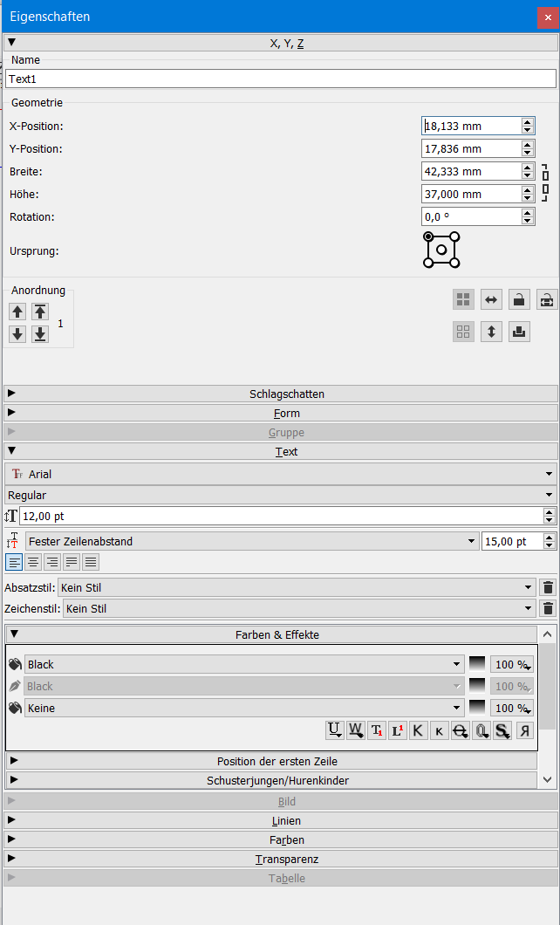This screenshot has width=560, height=925.
Task: Flip object vertically with up-down arrow icon
Action: click(491, 332)
